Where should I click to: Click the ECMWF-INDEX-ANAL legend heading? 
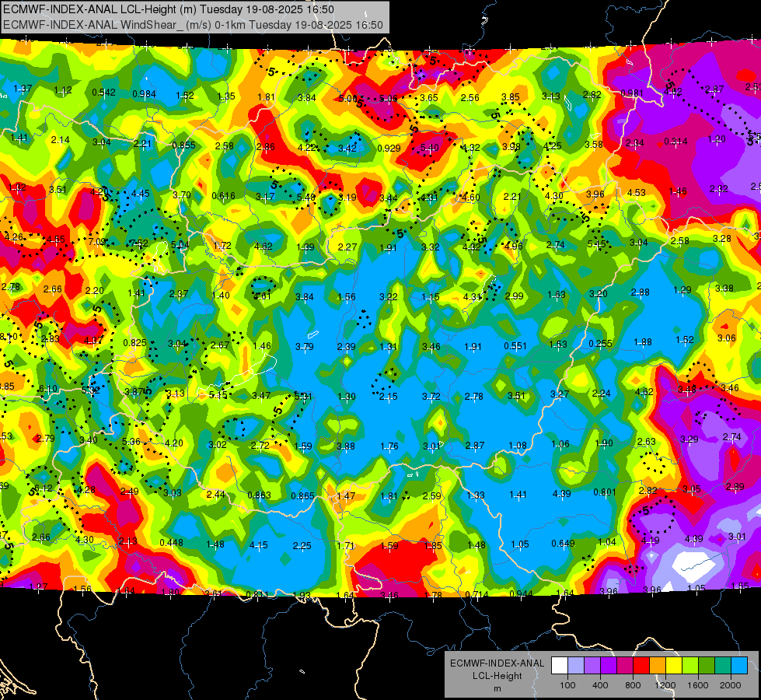pyautogui.click(x=497, y=663)
